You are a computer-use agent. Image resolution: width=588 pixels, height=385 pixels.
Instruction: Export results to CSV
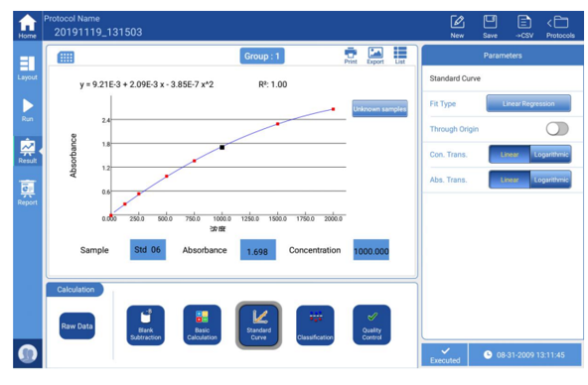[x=523, y=27]
